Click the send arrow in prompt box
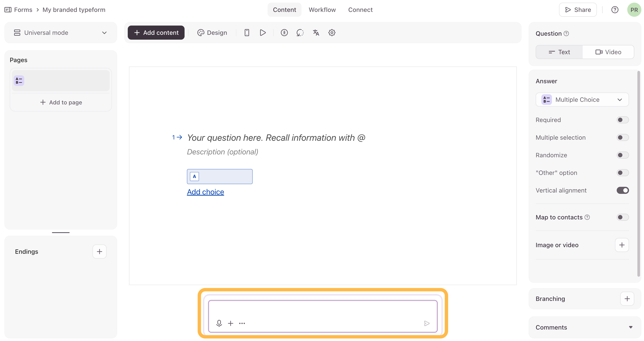Image resolution: width=644 pixels, height=341 pixels. coord(427,323)
